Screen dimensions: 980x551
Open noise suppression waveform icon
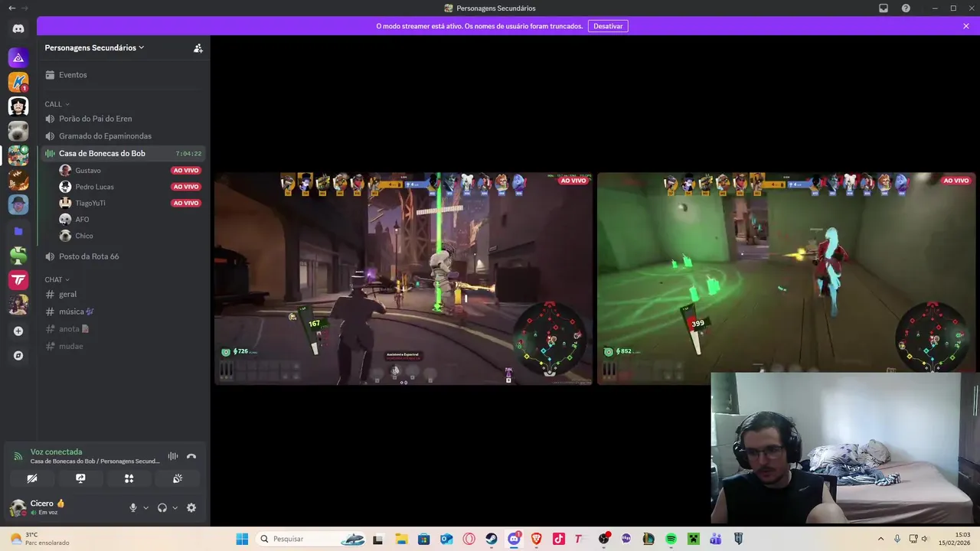[x=173, y=456]
